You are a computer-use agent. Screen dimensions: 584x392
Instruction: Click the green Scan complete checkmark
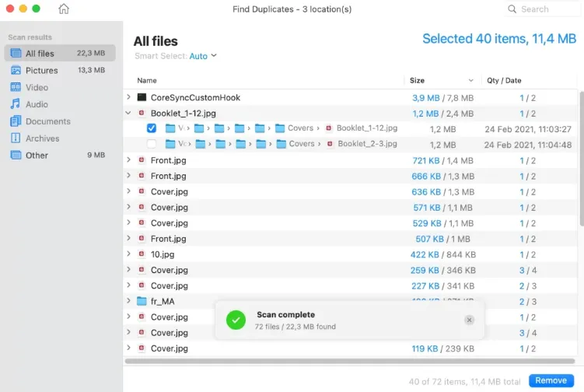[x=236, y=320]
